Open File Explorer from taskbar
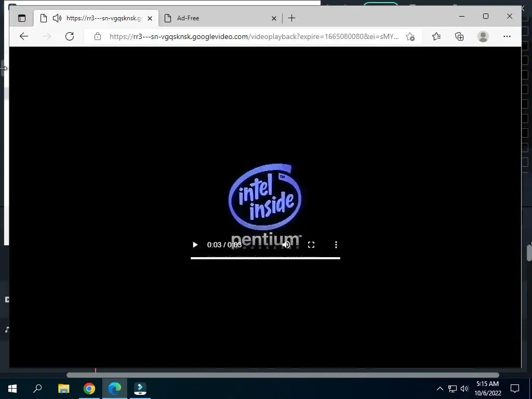 pos(63,389)
